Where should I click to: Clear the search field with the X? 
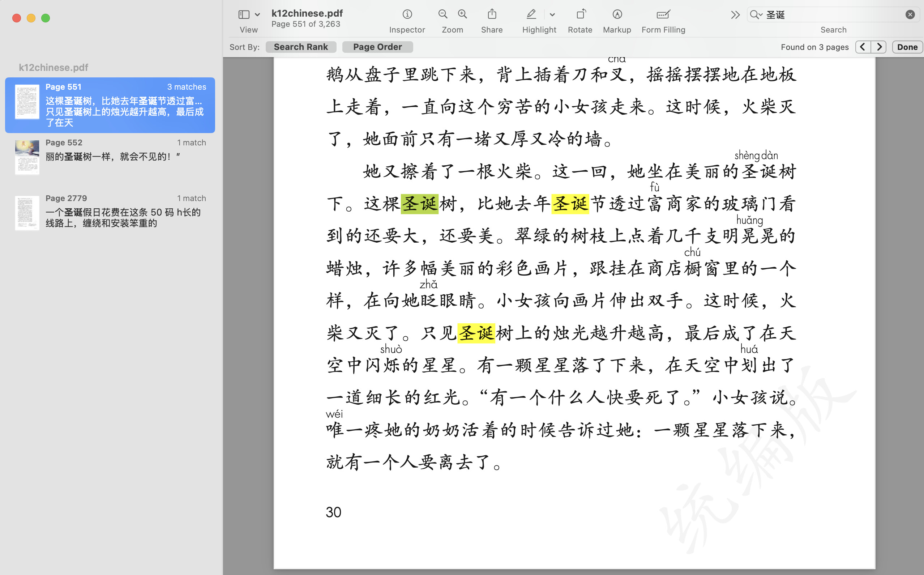coord(910,14)
